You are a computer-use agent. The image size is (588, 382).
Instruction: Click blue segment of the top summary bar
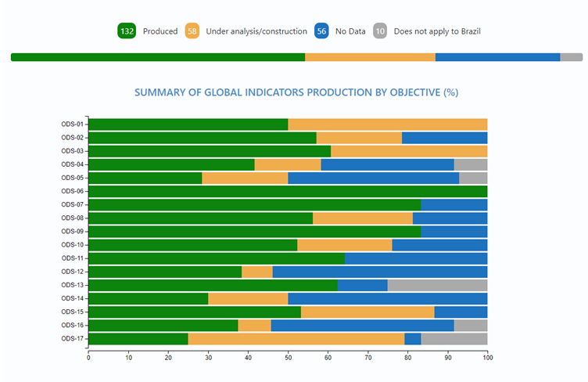(x=497, y=57)
